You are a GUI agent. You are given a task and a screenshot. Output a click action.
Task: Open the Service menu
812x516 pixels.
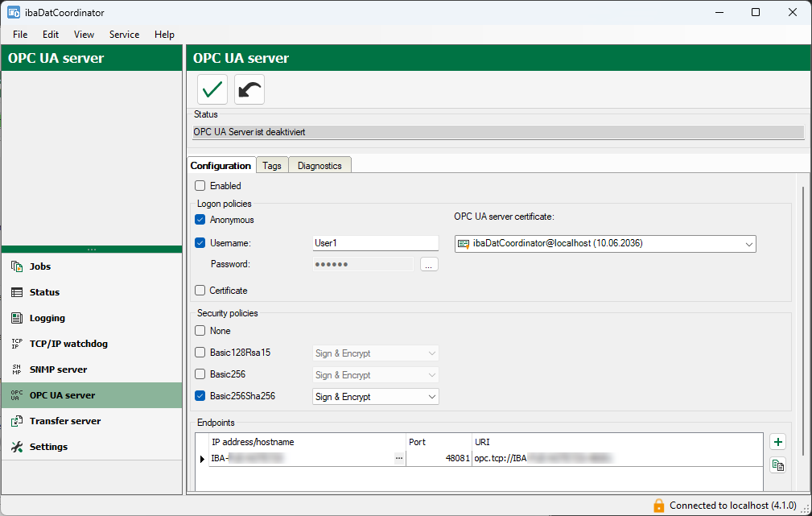coord(124,34)
